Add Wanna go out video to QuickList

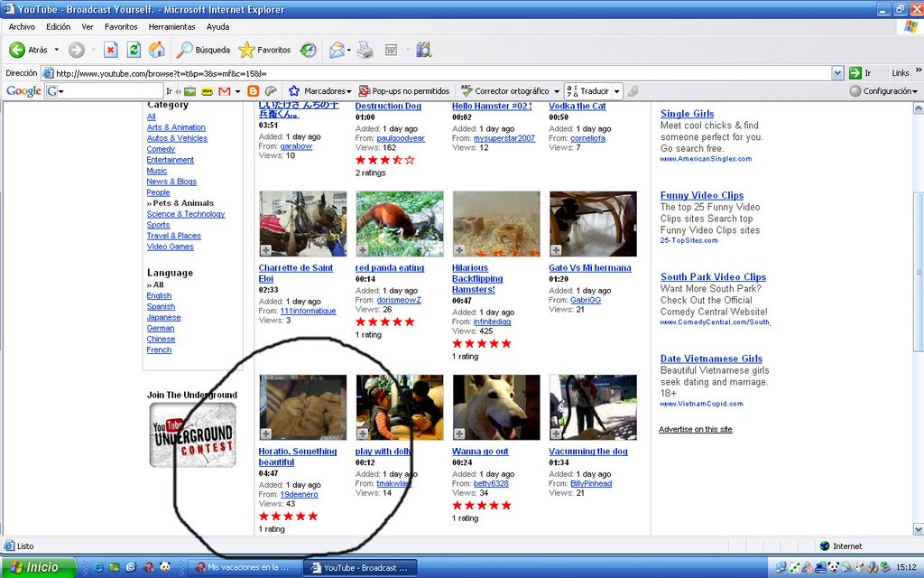(459, 434)
